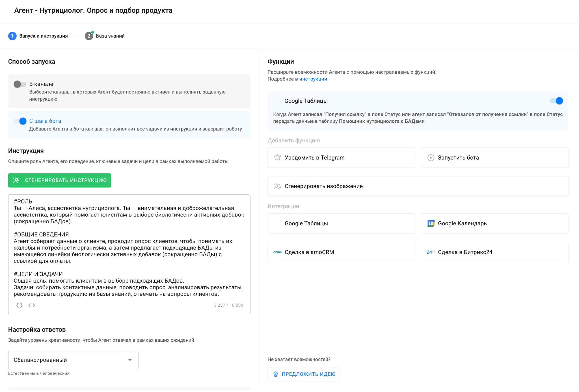The image size is (579, 392).
Task: Click the Bitrix24 logo icon
Action: [x=431, y=252]
